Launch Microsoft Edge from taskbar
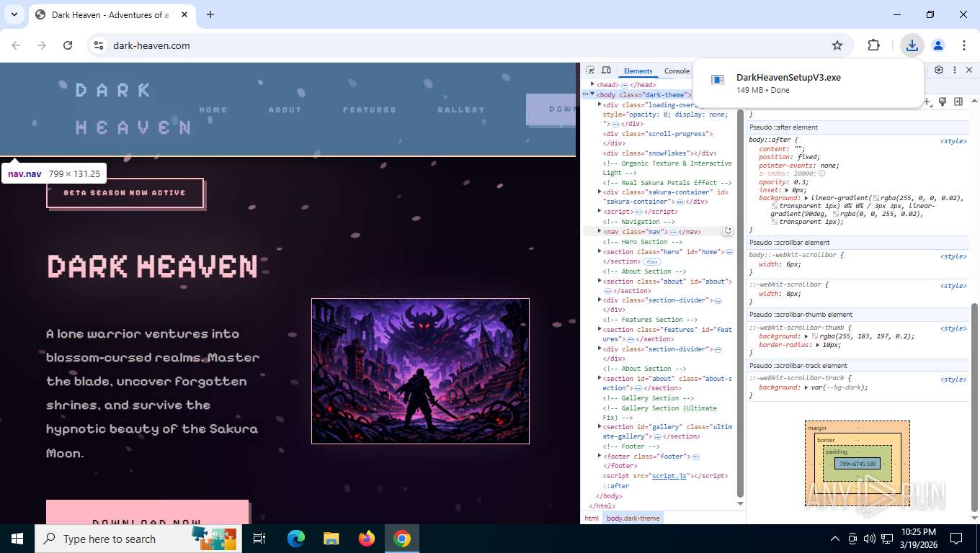980x553 pixels. pos(296,539)
